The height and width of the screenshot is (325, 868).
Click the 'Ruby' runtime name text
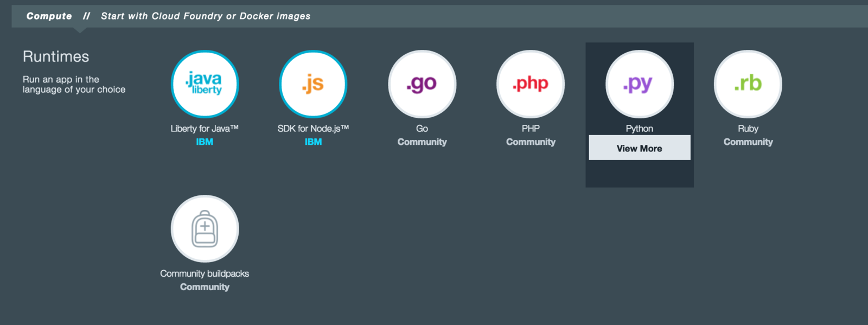tap(748, 129)
